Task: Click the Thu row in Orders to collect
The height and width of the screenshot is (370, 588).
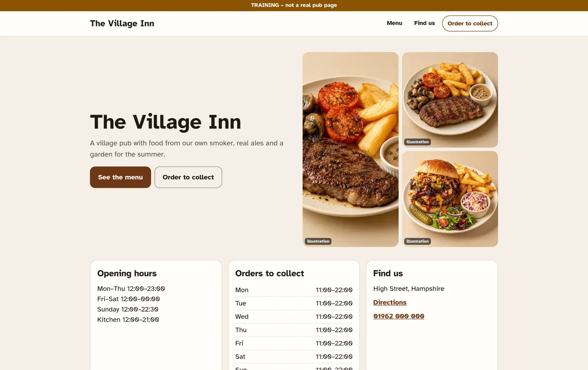Action: (294, 330)
